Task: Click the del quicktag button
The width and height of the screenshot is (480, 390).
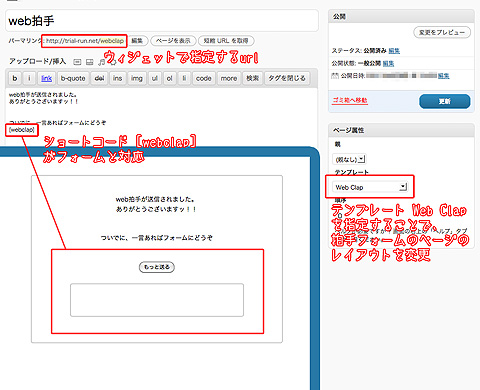Action: coord(99,78)
